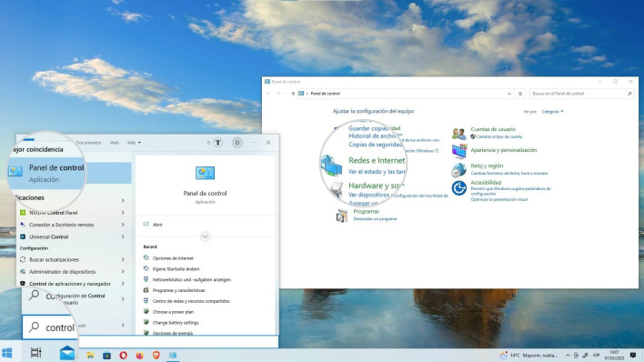Switch to Web search tab
The height and width of the screenshot is (362, 644).
tap(115, 143)
